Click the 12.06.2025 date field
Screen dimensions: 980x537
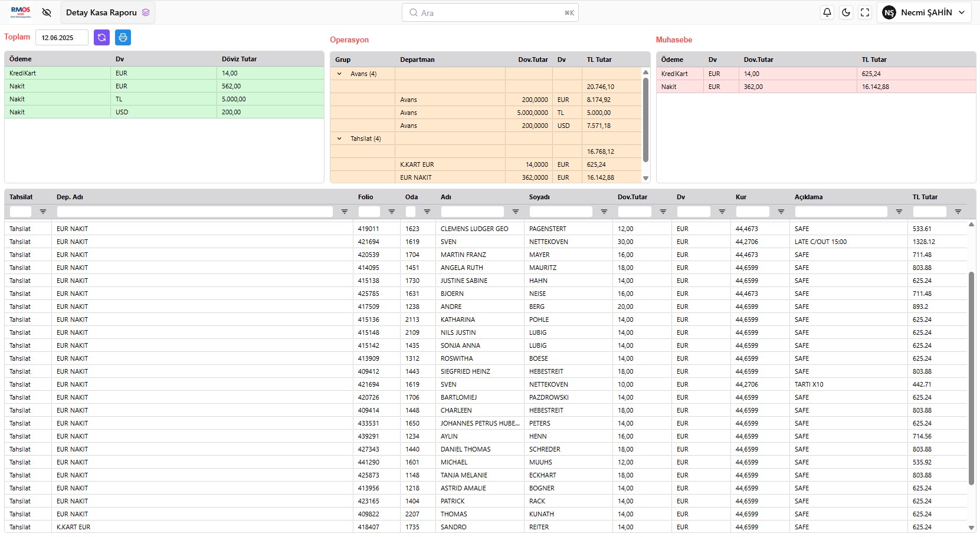[x=61, y=38]
